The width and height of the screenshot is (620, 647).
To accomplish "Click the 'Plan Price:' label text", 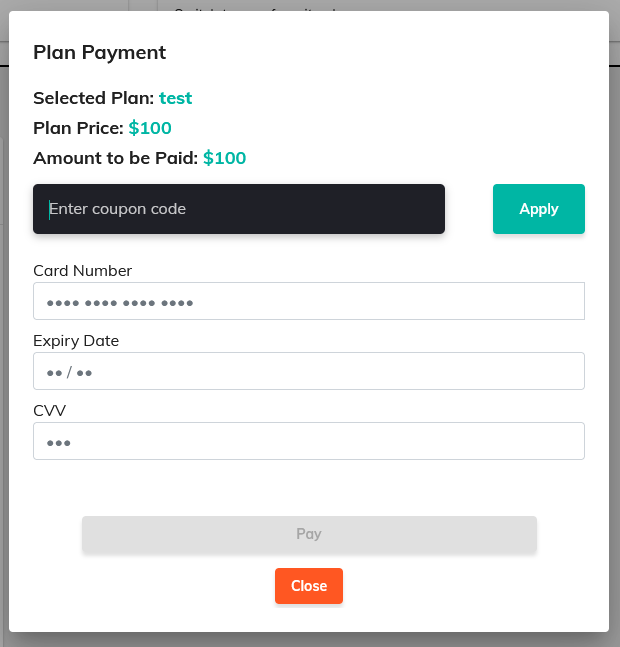I will coord(78,128).
